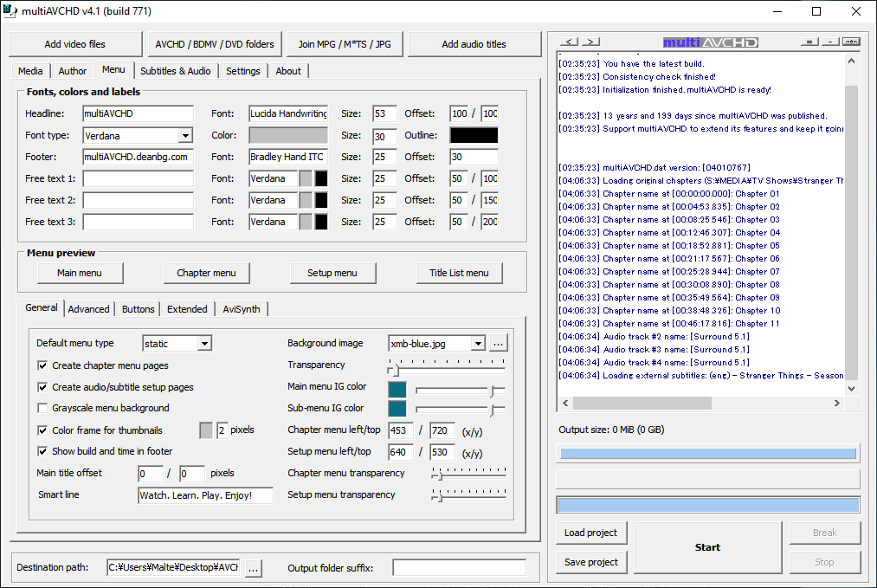Click the right arrow button above the log
The image size is (877, 588).
(x=590, y=42)
